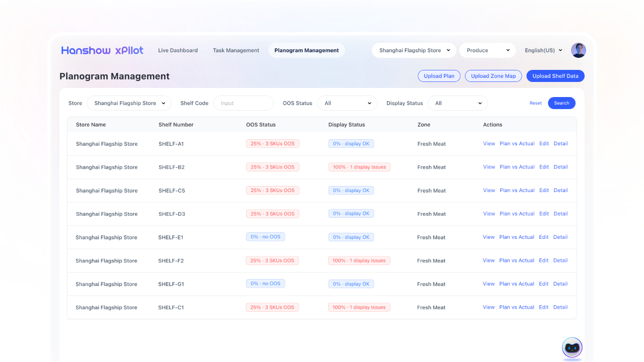Click SHELF-F2 shelf number cell

coord(171,260)
